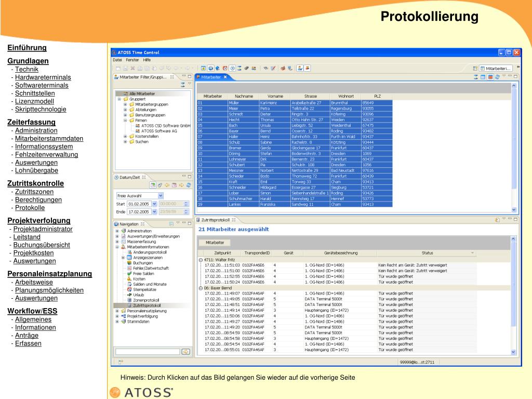Click the Stempelsätze clock icon
532x399 pixels.
tap(129, 289)
